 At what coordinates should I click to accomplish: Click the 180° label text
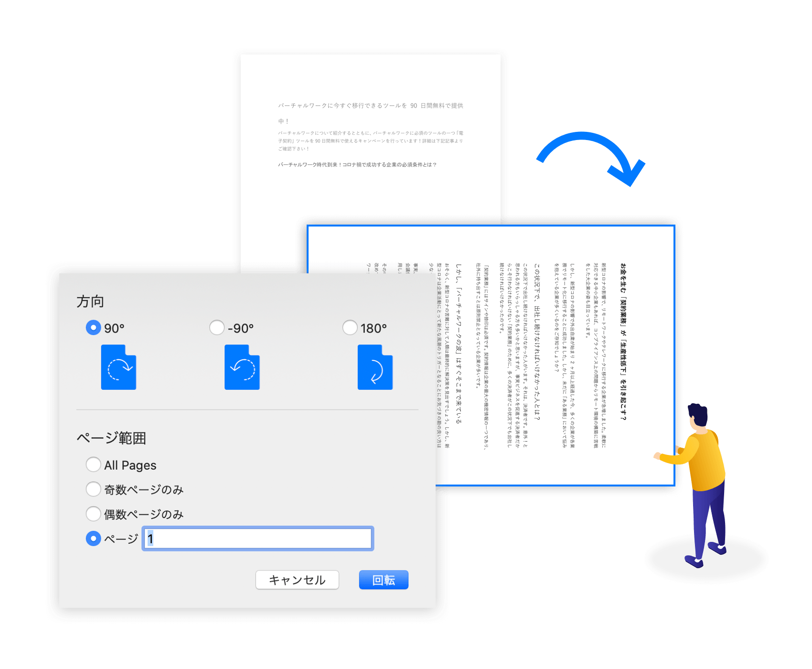374,328
